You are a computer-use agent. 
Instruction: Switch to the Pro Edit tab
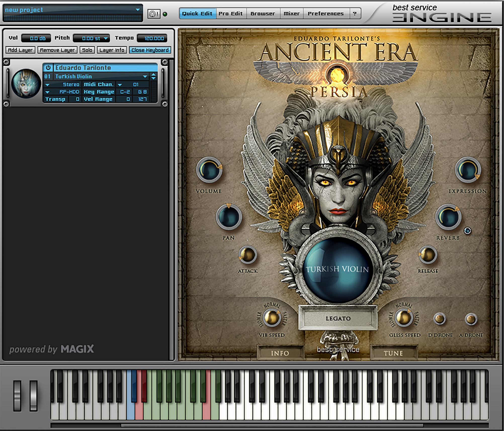pyautogui.click(x=230, y=14)
